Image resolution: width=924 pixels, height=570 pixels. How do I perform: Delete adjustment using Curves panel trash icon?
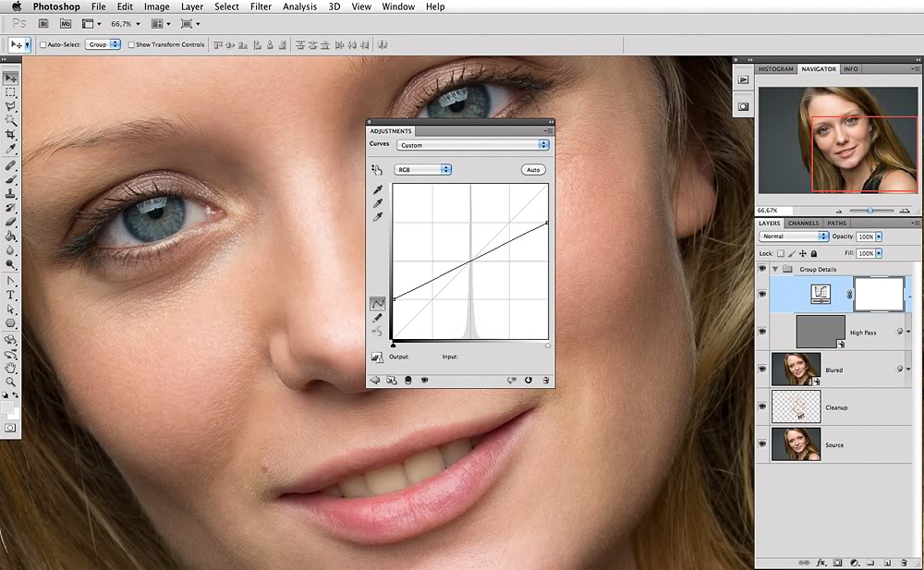pyautogui.click(x=546, y=380)
